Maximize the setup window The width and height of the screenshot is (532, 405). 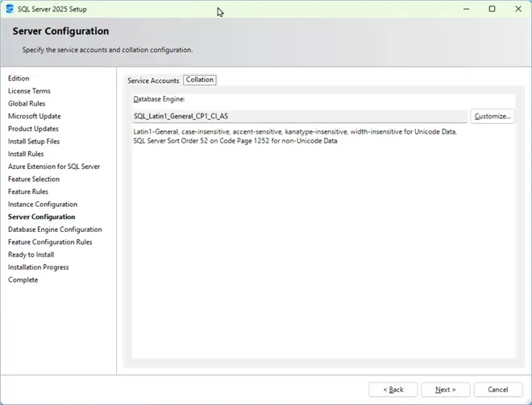492,9
